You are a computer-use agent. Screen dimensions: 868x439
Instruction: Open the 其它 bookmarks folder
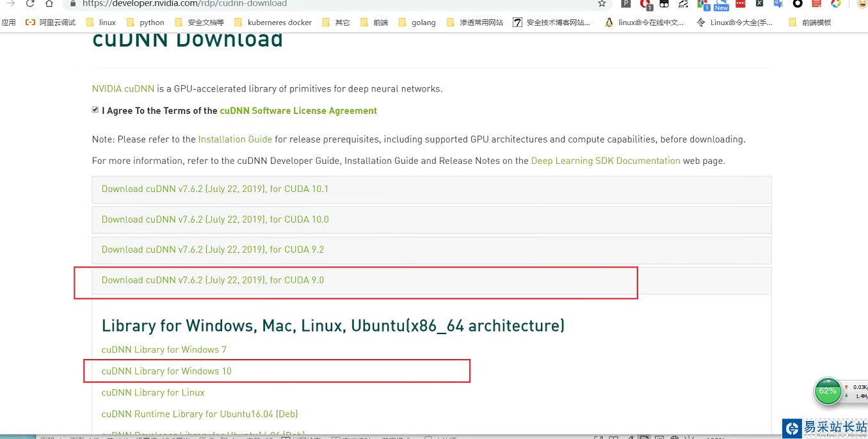click(336, 22)
